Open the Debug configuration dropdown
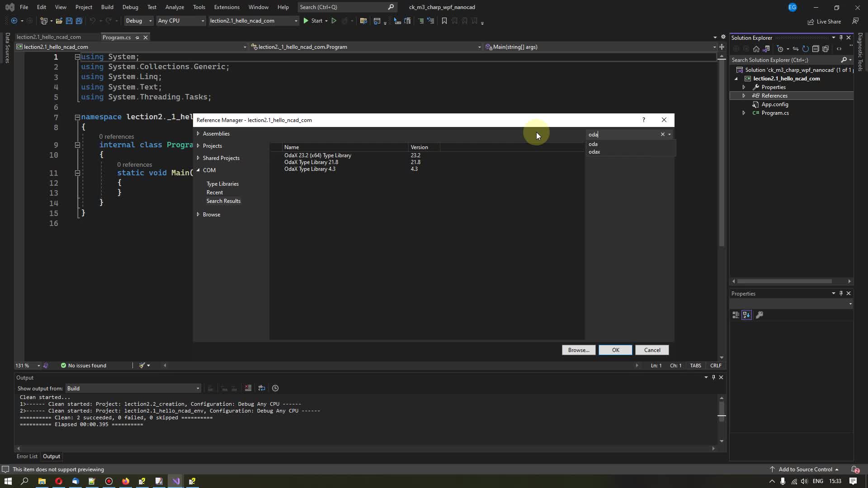This screenshot has width=868, height=488. 138,21
